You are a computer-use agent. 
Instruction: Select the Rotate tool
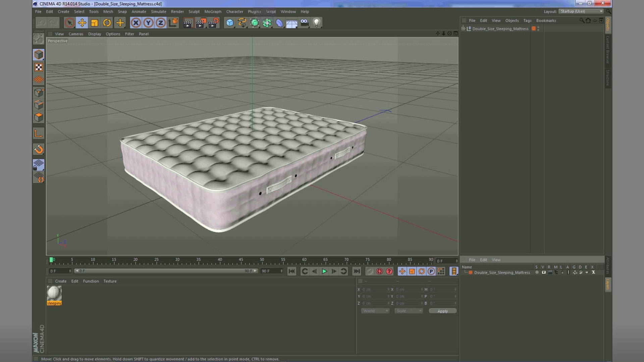point(107,23)
